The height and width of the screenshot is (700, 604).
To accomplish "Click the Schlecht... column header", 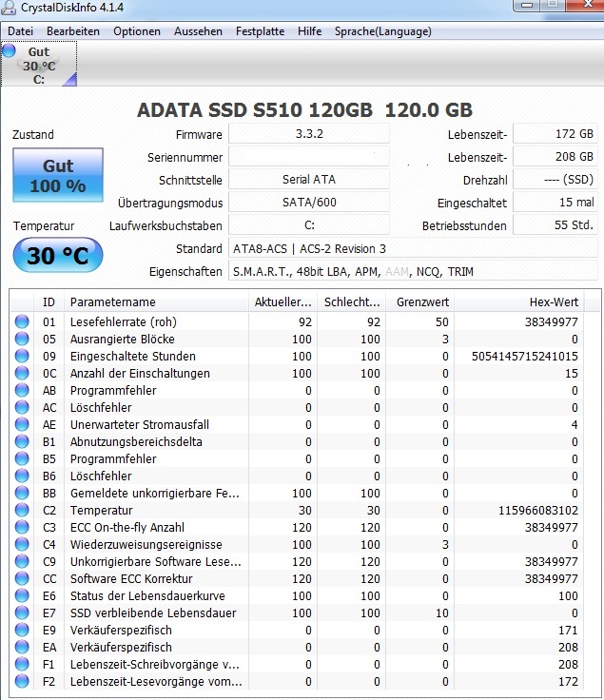I will point(352,302).
